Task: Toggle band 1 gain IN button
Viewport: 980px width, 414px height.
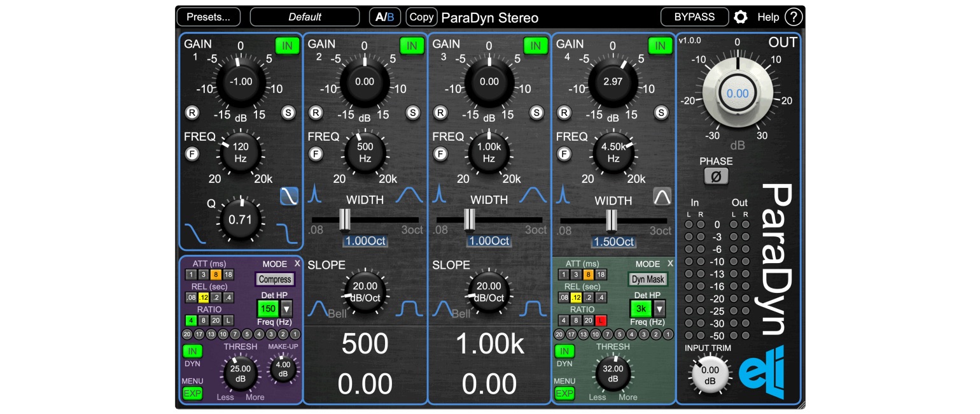Action: [288, 45]
